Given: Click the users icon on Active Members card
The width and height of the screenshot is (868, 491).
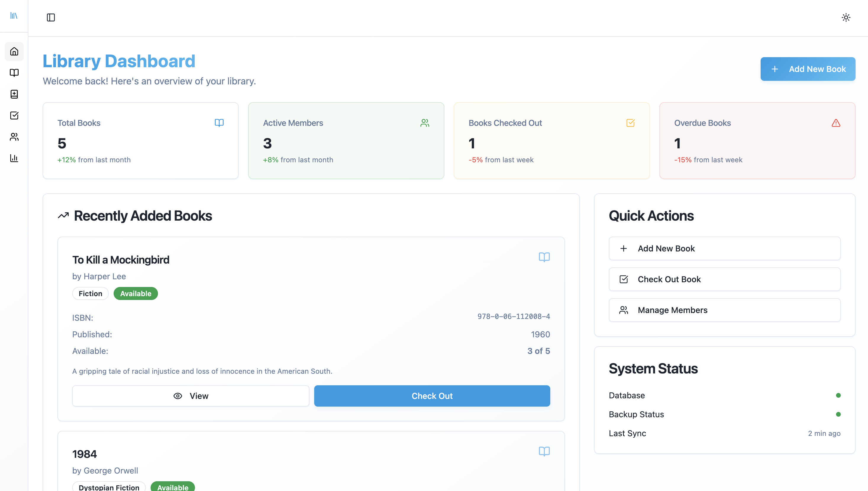Looking at the screenshot, I should 425,123.
